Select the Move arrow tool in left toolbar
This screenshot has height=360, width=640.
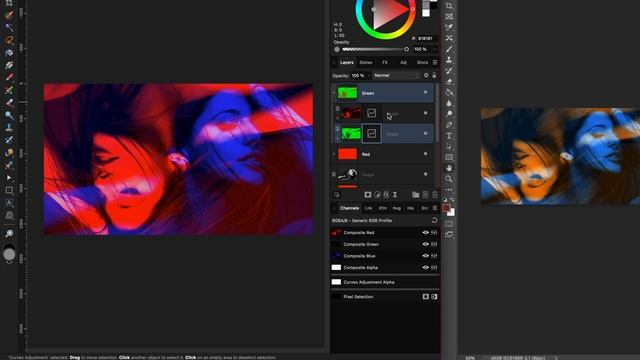click(9, 178)
